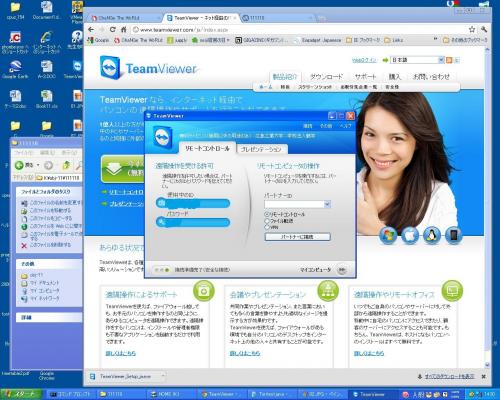This screenshot has height=400, width=500.
Task: Open the お問い合わせ site menu
Action: [x=431, y=77]
